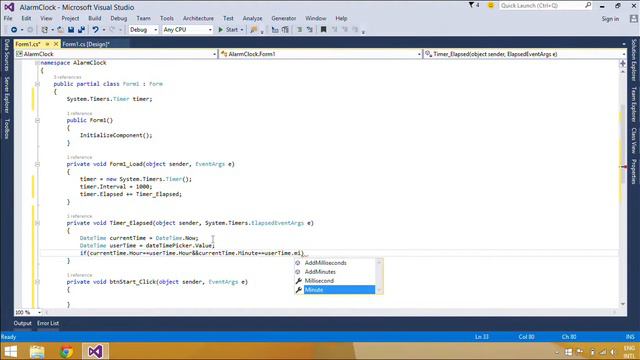
Task: Open the Output tab at bottom
Action: (x=22, y=323)
